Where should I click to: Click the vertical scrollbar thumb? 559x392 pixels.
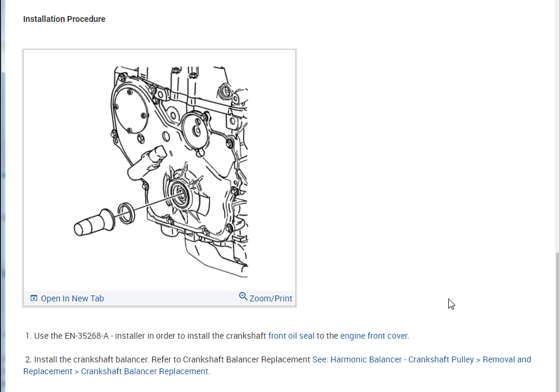[x=557, y=322]
